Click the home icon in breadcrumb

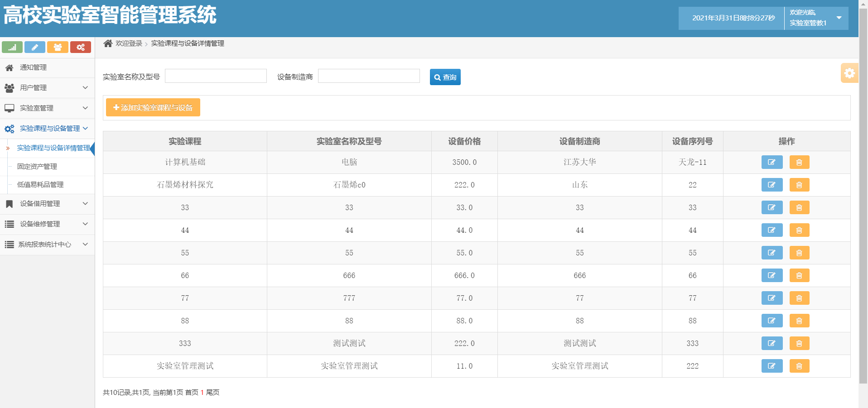[108, 43]
